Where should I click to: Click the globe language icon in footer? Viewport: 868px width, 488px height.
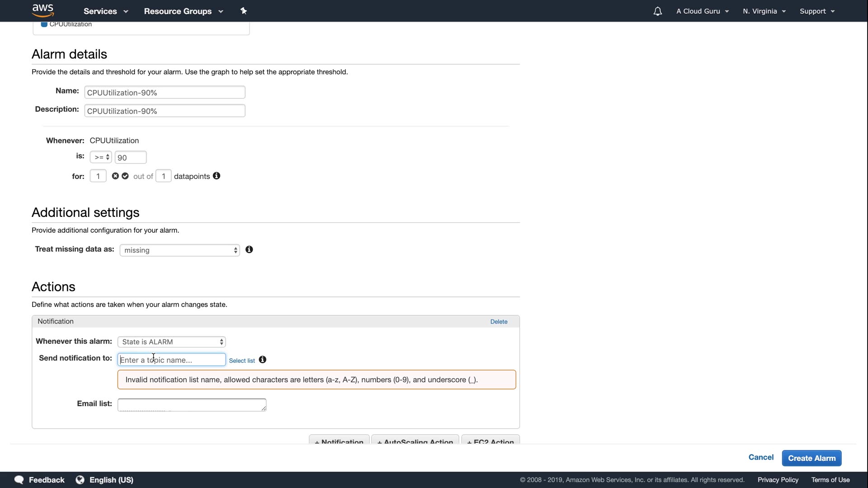click(x=80, y=480)
